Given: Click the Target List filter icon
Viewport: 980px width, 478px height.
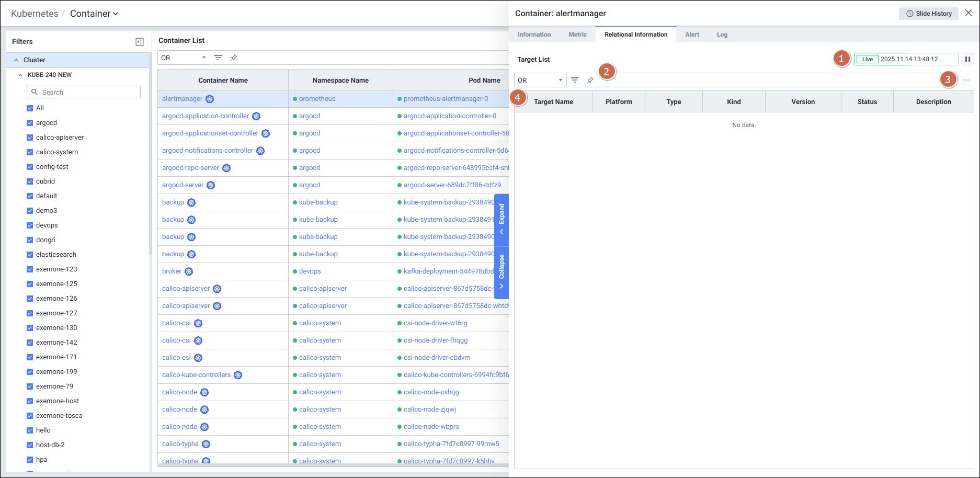Looking at the screenshot, I should (x=575, y=80).
